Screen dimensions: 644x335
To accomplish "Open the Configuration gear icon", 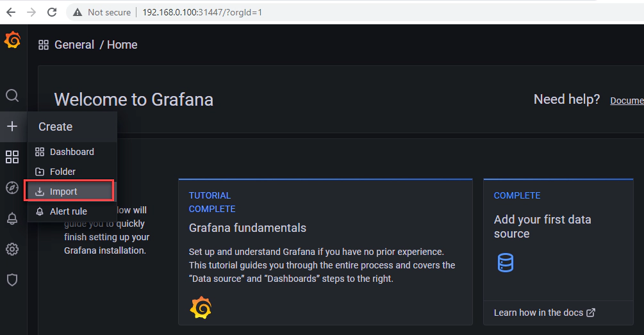I will (12, 249).
